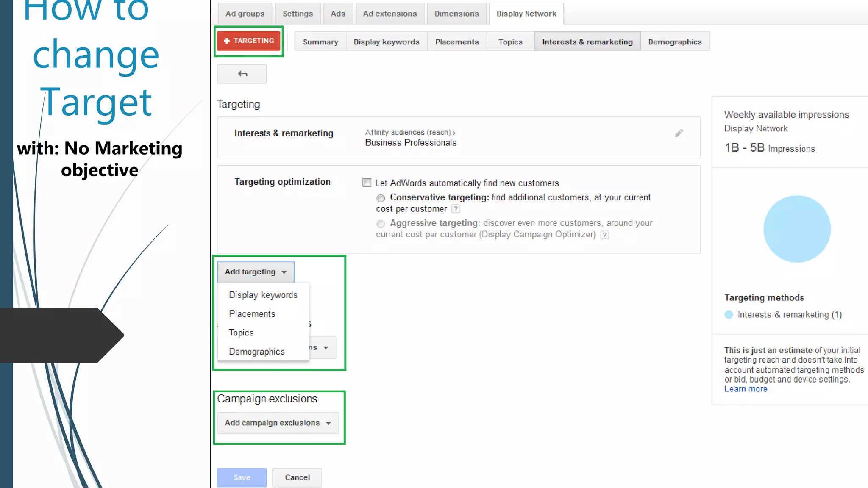Click the 1B - 5B Impressions estimate
Screen dimensions: 868x488
(770, 148)
